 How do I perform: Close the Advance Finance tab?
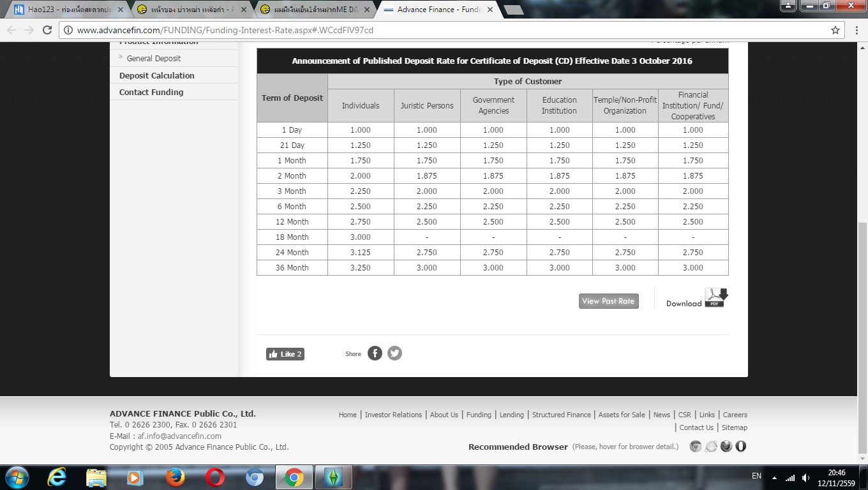[490, 10]
